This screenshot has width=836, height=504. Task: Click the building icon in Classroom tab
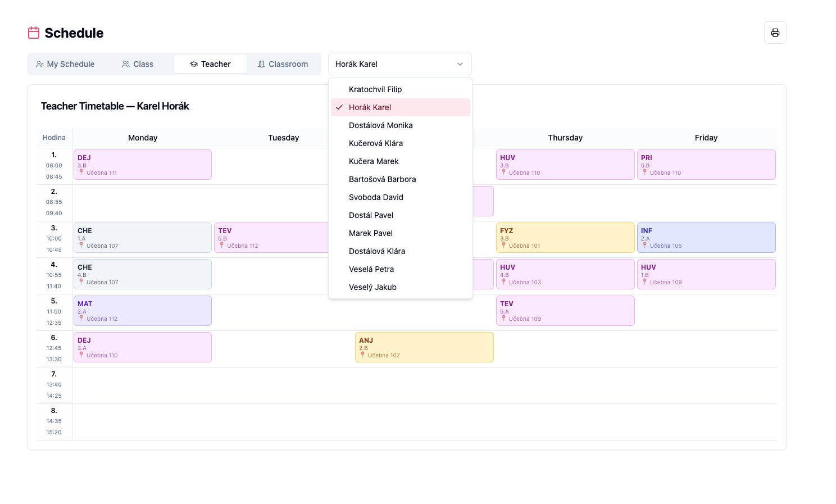click(261, 64)
